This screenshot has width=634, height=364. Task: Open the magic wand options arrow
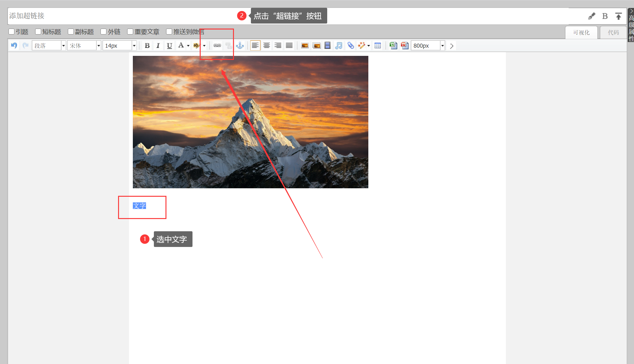click(x=368, y=46)
